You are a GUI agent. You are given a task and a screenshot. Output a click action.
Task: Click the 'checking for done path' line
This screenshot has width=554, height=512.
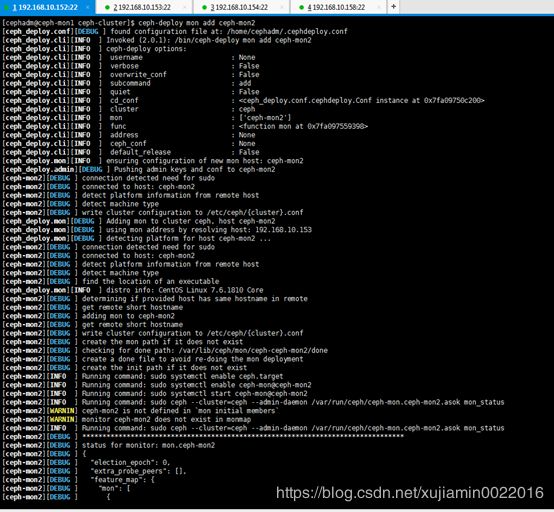click(165, 351)
